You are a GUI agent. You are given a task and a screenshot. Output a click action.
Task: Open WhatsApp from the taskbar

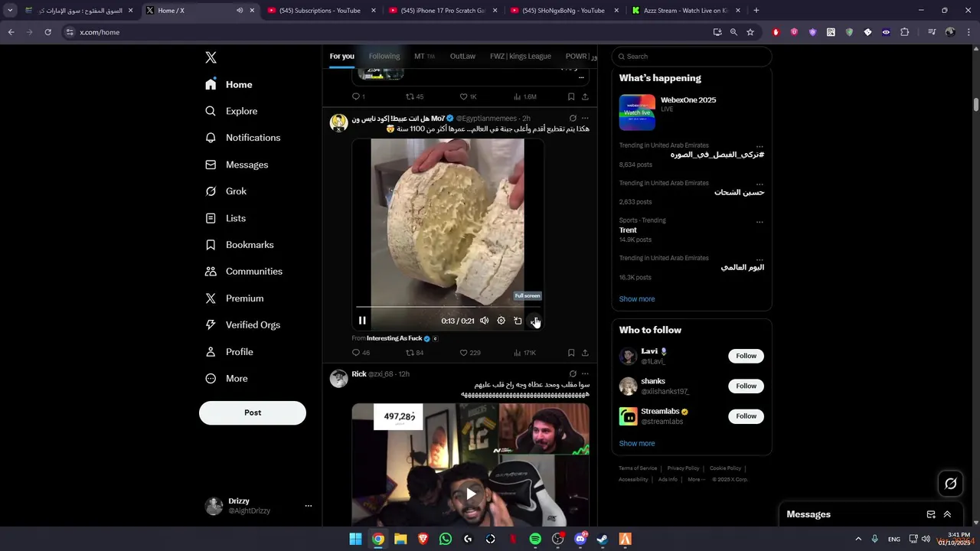point(446,540)
